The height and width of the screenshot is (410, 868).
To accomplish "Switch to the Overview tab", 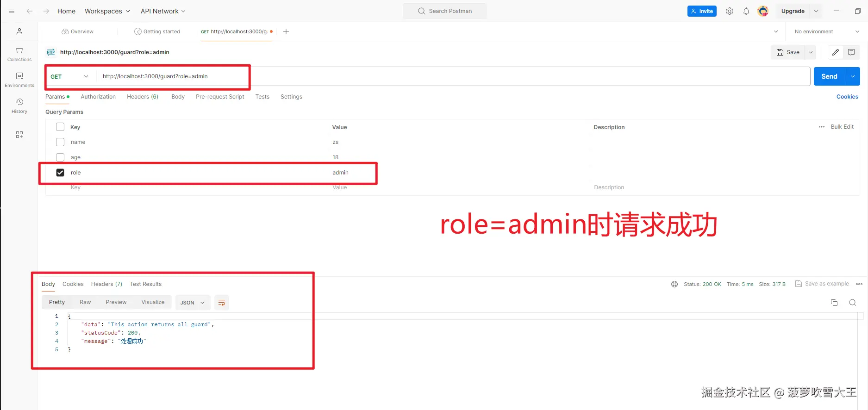I will pos(77,31).
